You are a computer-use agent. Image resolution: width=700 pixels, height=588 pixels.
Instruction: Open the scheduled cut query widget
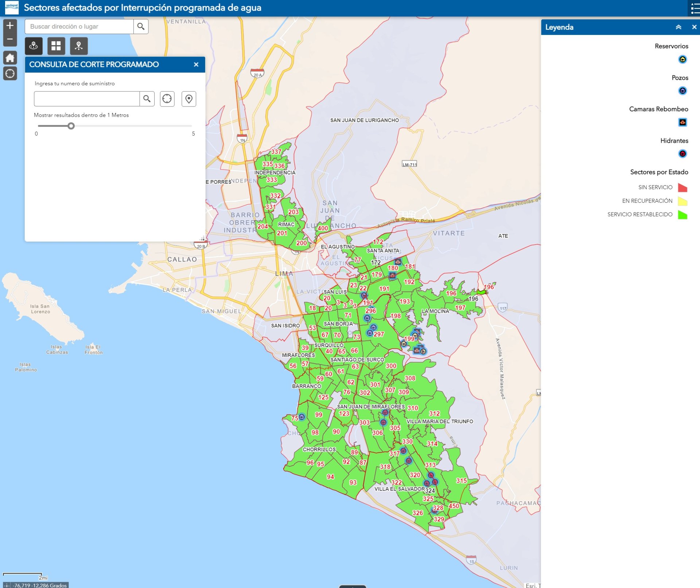coord(34,46)
